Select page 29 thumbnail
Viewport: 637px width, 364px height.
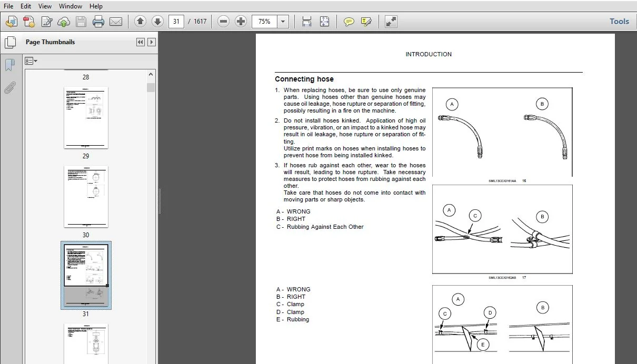point(86,118)
